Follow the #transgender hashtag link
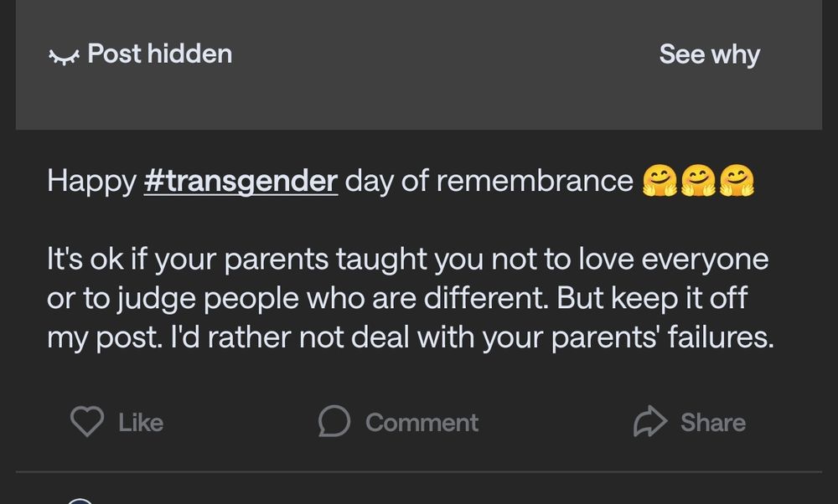The width and height of the screenshot is (838, 504). coord(241,181)
